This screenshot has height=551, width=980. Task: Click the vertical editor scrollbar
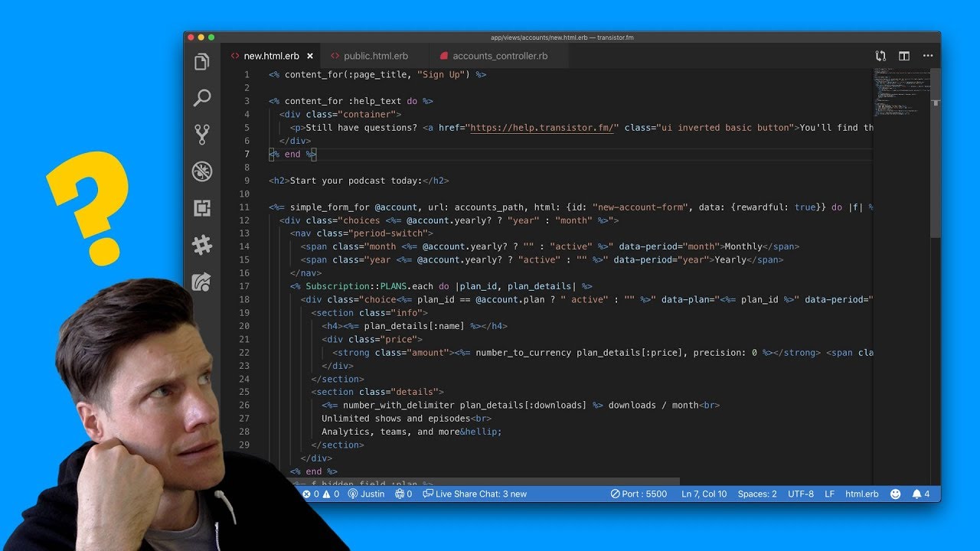click(936, 153)
